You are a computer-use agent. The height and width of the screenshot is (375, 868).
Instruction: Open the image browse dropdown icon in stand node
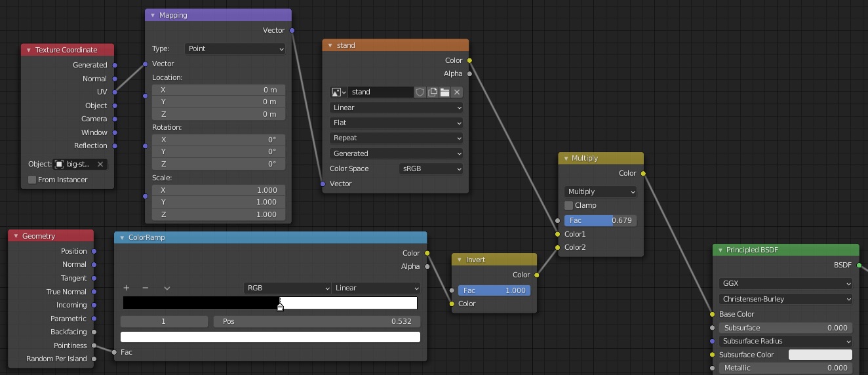click(x=339, y=92)
